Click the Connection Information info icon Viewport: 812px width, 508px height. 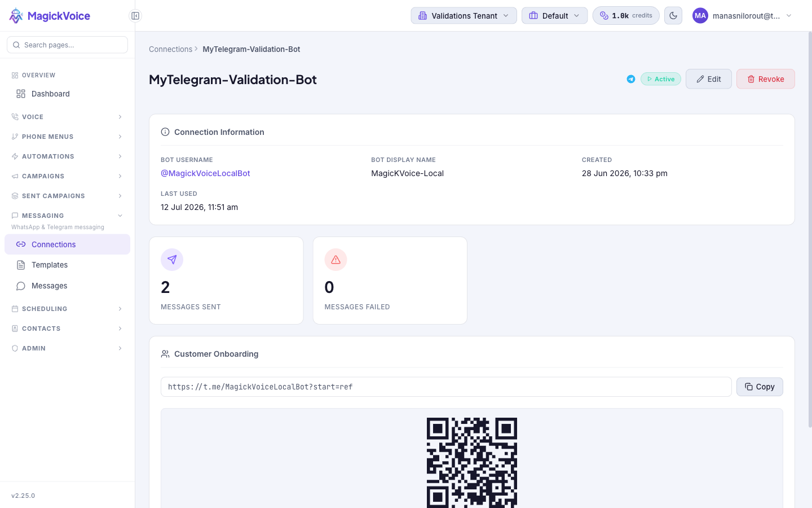tap(165, 132)
